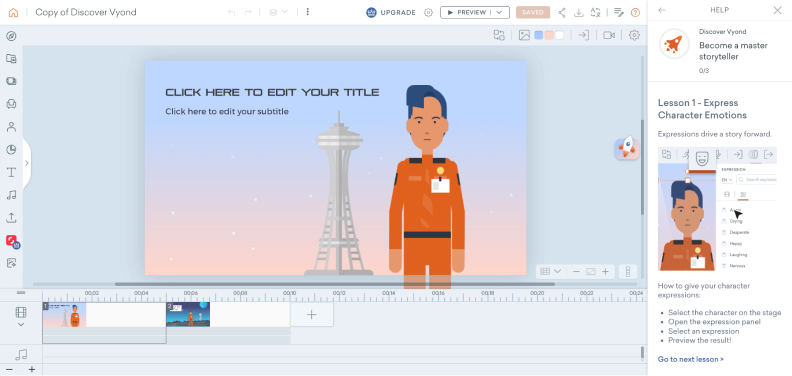Add a new scene with plus button
Screen dimensions: 792x376
(312, 315)
